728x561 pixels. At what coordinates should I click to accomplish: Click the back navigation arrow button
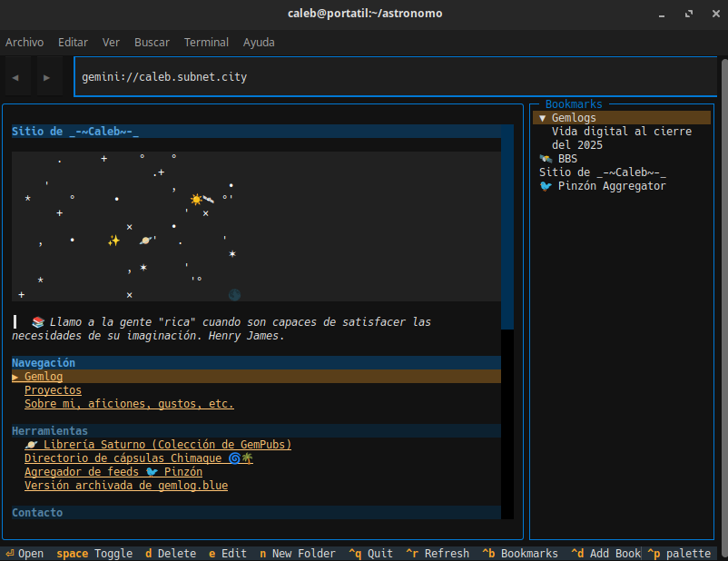15,77
